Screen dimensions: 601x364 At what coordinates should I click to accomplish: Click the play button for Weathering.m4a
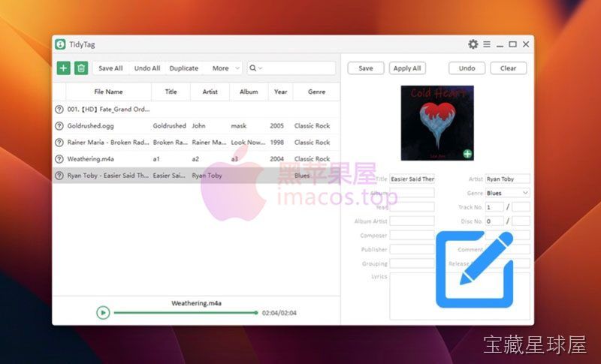(x=103, y=313)
